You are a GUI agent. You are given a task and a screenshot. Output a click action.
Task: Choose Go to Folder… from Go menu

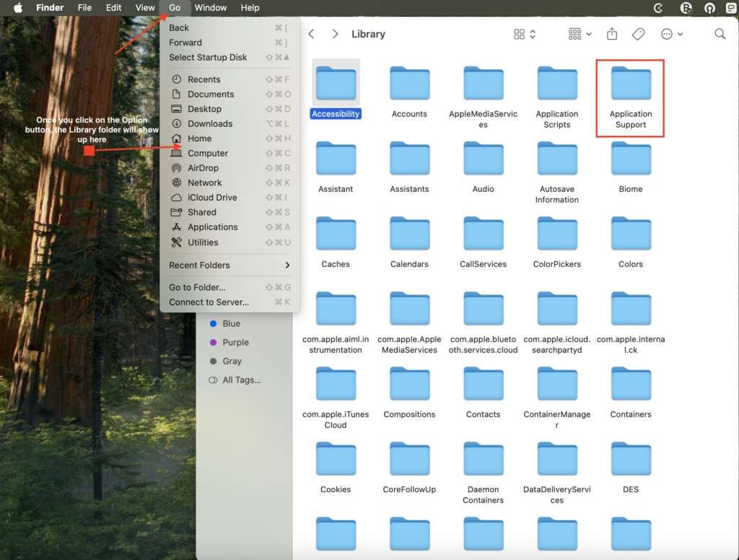pyautogui.click(x=197, y=287)
